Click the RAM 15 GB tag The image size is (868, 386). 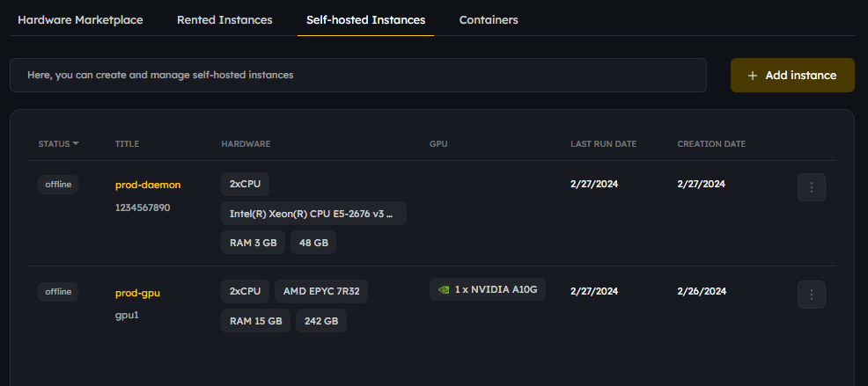(256, 321)
